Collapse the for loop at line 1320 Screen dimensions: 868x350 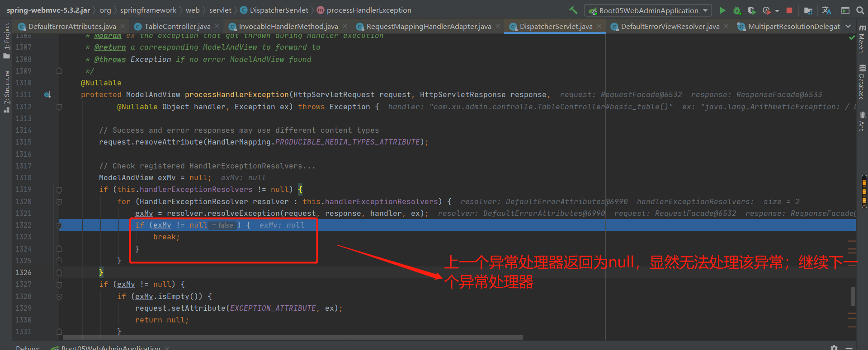(x=59, y=202)
